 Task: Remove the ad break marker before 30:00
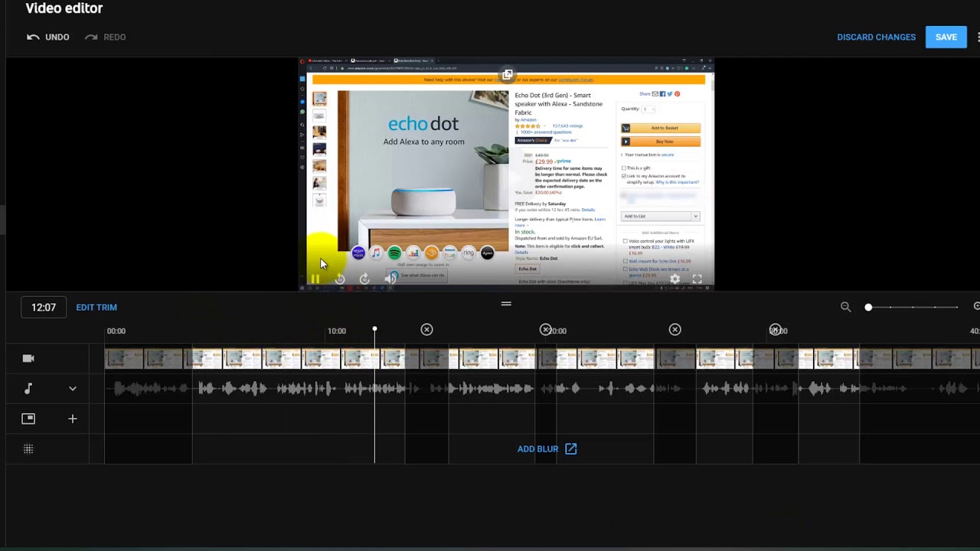(x=675, y=329)
